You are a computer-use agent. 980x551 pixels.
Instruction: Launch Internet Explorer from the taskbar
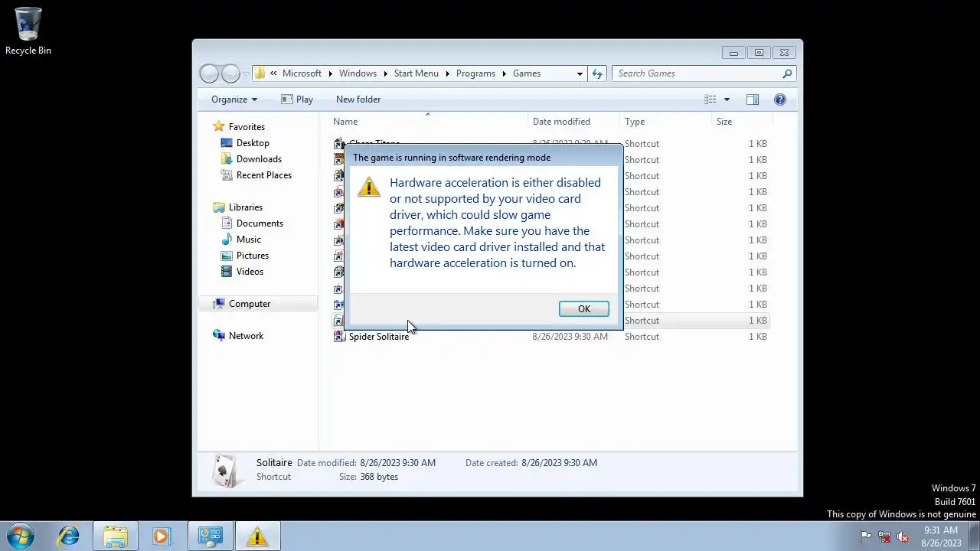pyautogui.click(x=69, y=536)
